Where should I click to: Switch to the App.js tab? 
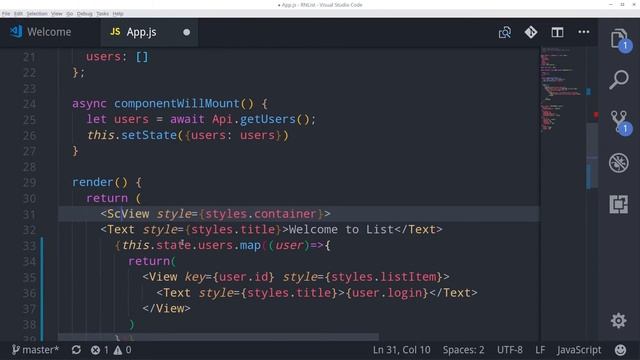pyautogui.click(x=149, y=32)
